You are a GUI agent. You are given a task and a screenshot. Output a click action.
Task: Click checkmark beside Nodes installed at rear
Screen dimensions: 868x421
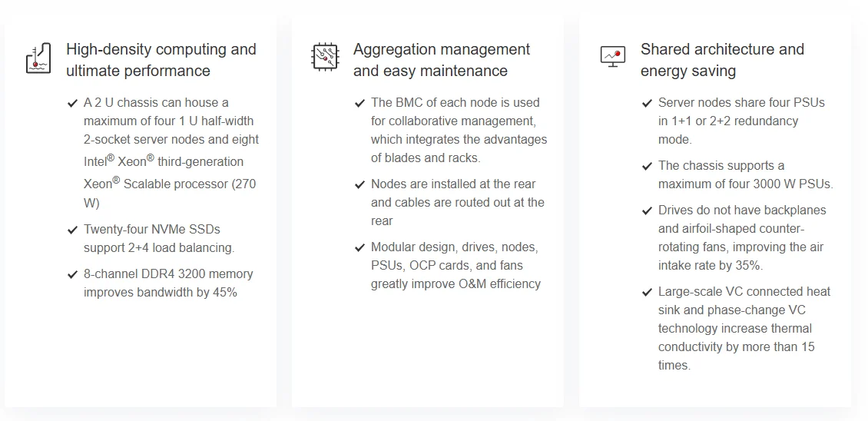point(359,184)
